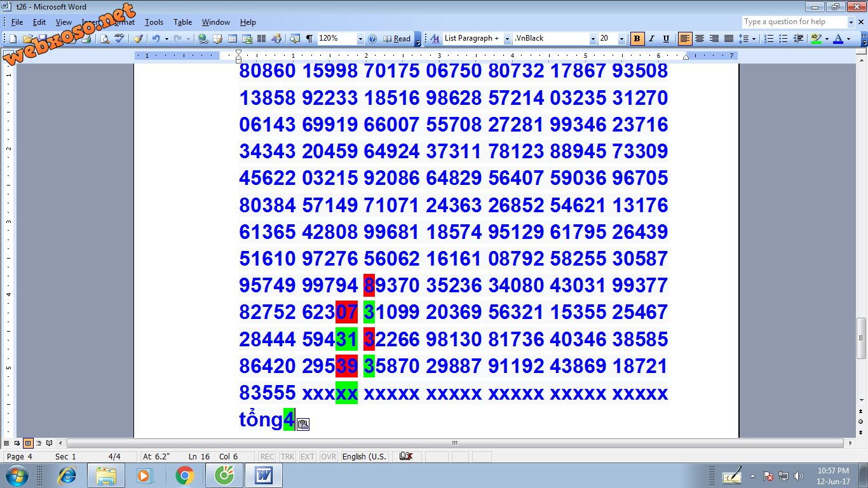Viewport: 868px width, 488px height.
Task: Open the Window menu
Action: click(x=216, y=22)
